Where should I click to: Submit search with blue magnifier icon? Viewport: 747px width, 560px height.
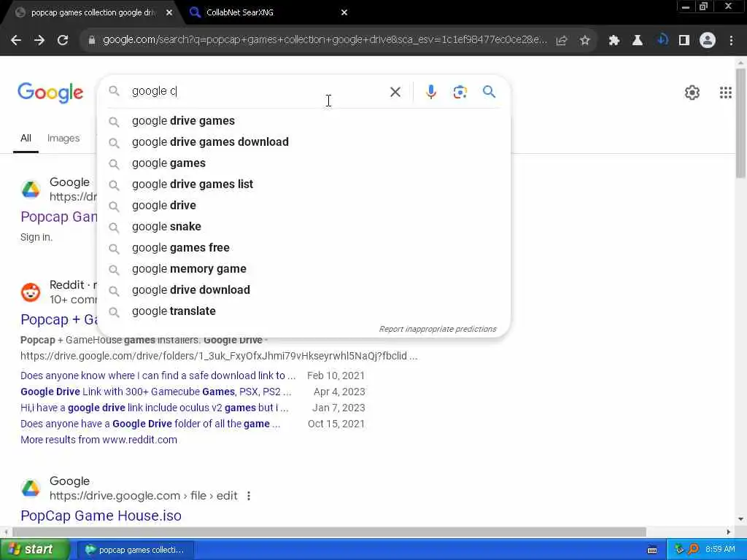(489, 91)
